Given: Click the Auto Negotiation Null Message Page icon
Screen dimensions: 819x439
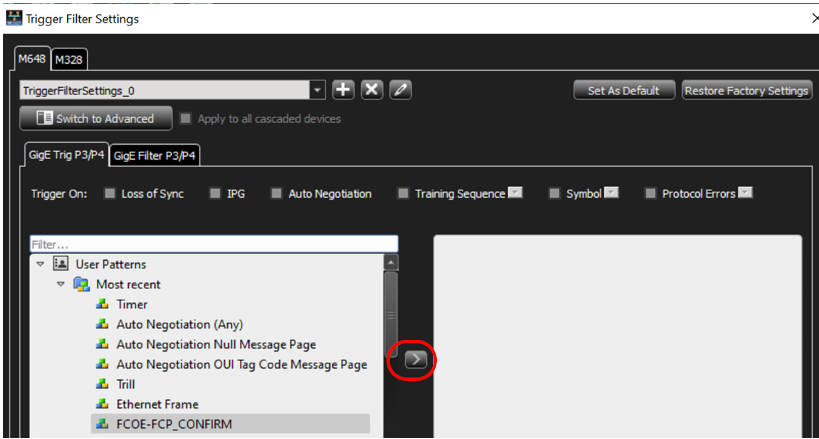Looking at the screenshot, I should pos(102,344).
